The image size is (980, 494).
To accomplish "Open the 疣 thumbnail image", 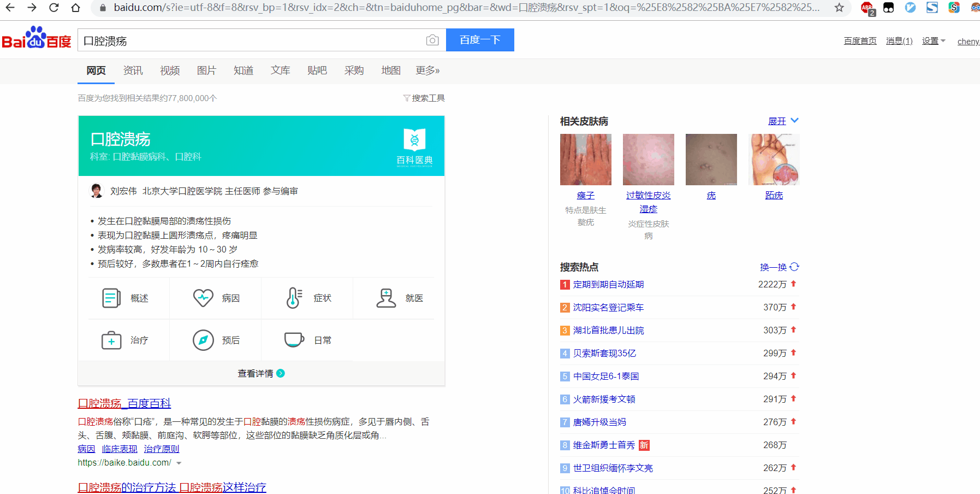I will [x=711, y=160].
